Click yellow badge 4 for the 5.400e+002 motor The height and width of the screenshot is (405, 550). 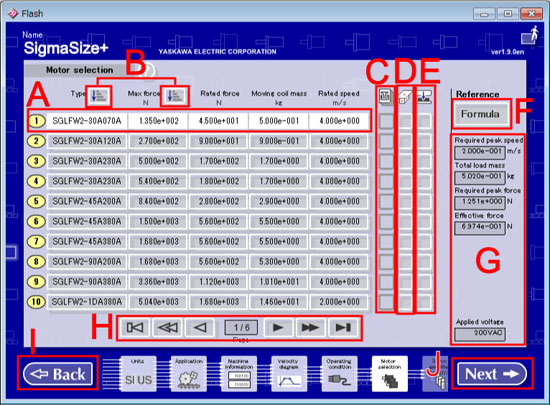36,181
